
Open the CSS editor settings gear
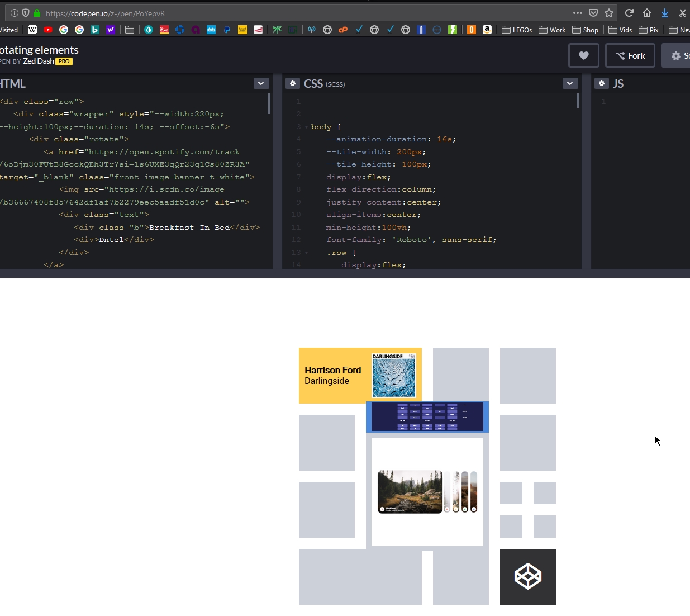[293, 83]
